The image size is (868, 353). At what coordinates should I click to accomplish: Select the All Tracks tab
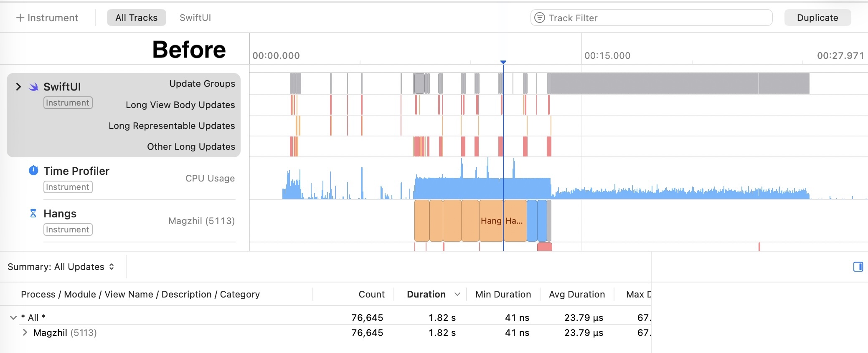[x=136, y=18]
